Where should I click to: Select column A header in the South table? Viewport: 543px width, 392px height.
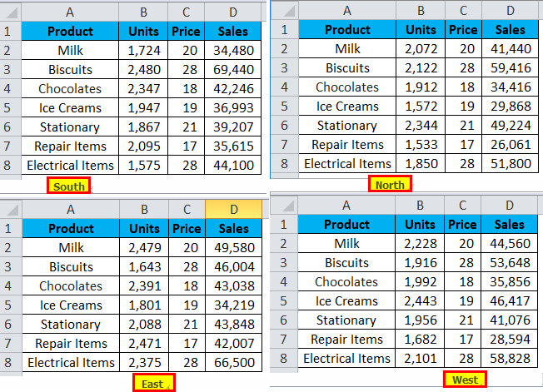[x=70, y=11]
